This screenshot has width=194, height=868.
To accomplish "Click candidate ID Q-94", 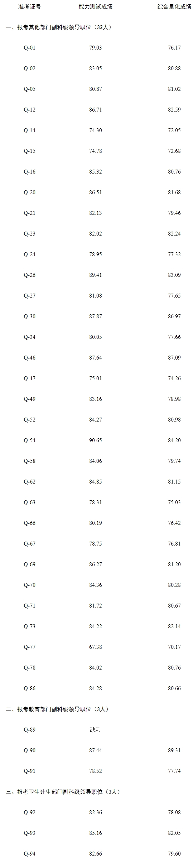I will (x=30, y=854).
